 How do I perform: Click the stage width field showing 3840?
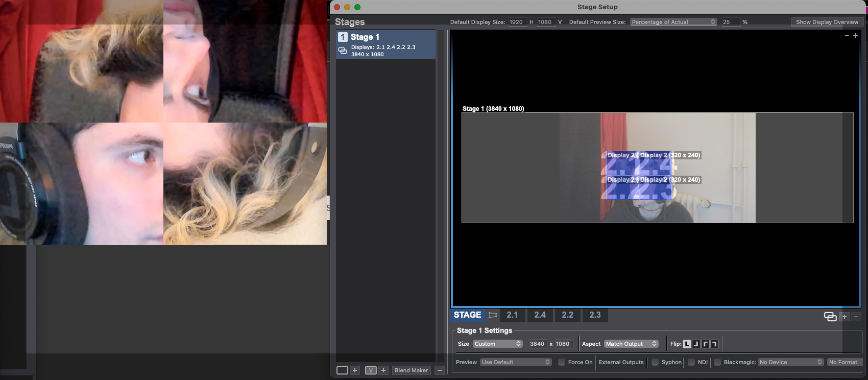pos(537,344)
